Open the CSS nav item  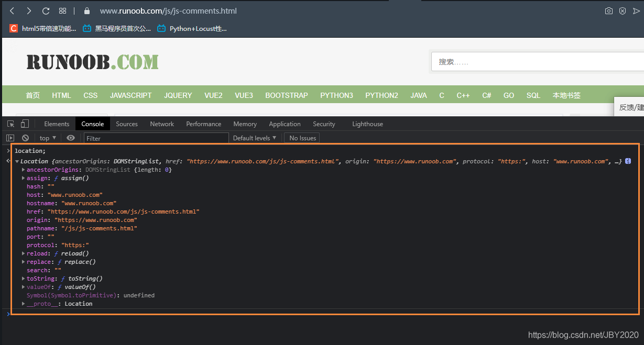91,95
